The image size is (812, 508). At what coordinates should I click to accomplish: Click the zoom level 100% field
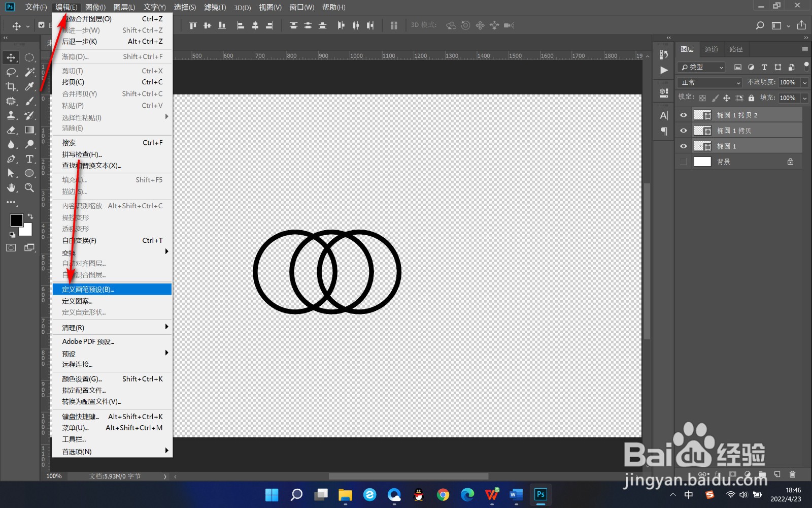(54, 476)
